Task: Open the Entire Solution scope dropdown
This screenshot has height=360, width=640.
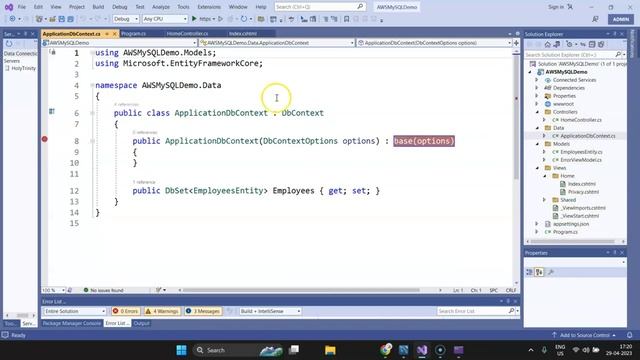Action: (x=74, y=311)
